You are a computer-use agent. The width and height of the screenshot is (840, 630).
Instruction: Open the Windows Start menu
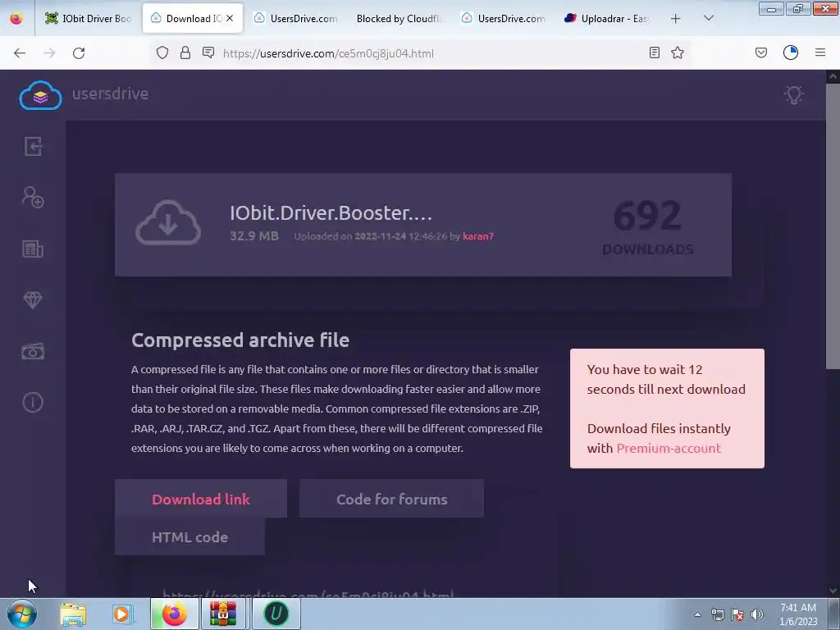click(x=22, y=614)
